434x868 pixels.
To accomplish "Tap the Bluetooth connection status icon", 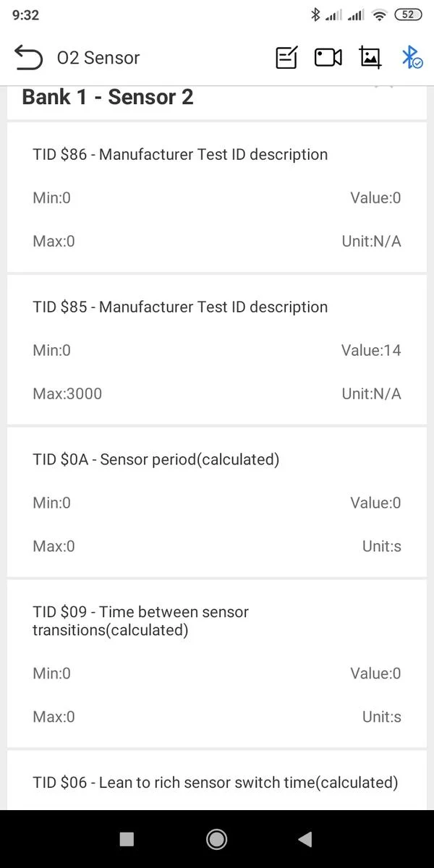I will click(412, 58).
